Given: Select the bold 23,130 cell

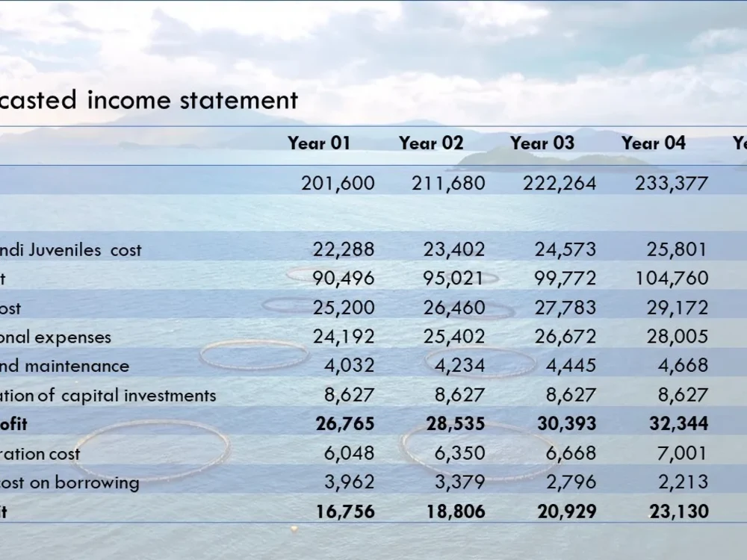Looking at the screenshot, I should [x=679, y=512].
